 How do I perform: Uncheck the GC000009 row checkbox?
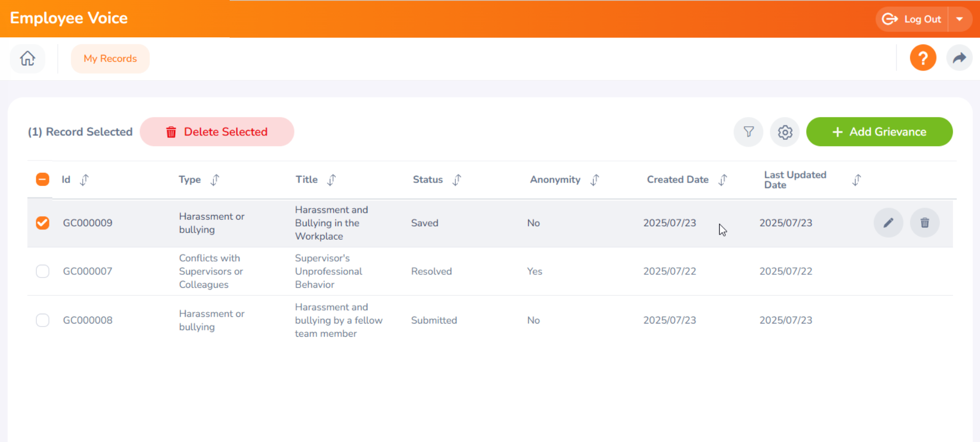tap(43, 223)
